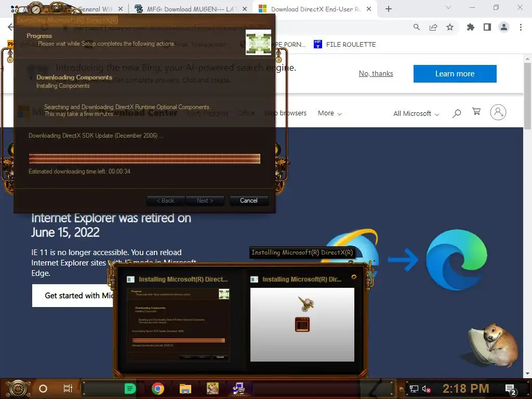Cancel the DirectX installation

point(249,201)
